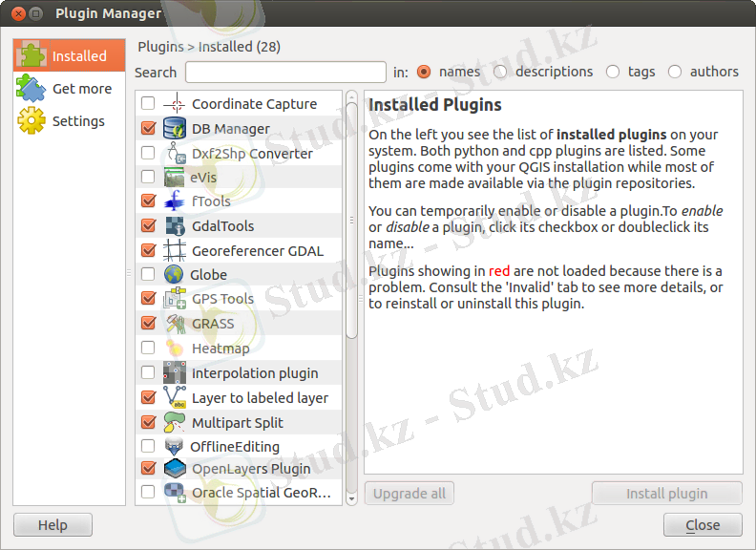
Task: Enable the Globe plugin checkbox
Action: (x=148, y=274)
